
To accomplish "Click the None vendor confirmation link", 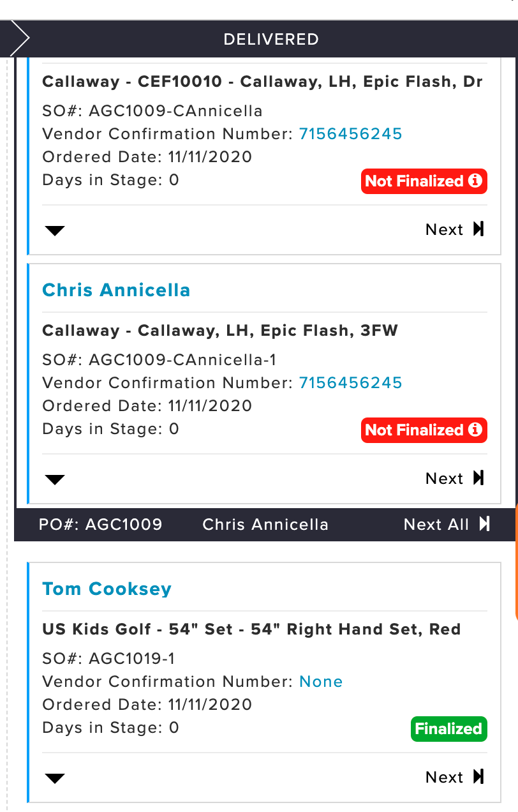I will pos(321,681).
